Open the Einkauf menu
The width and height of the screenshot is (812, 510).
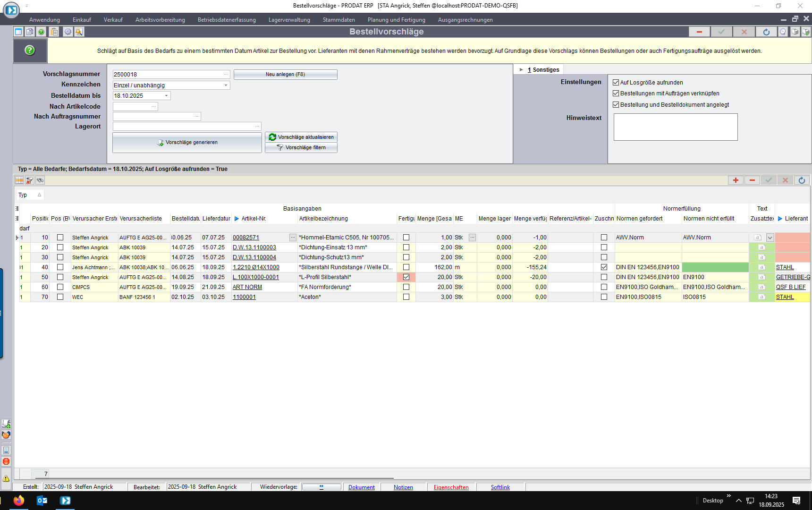pos(82,20)
